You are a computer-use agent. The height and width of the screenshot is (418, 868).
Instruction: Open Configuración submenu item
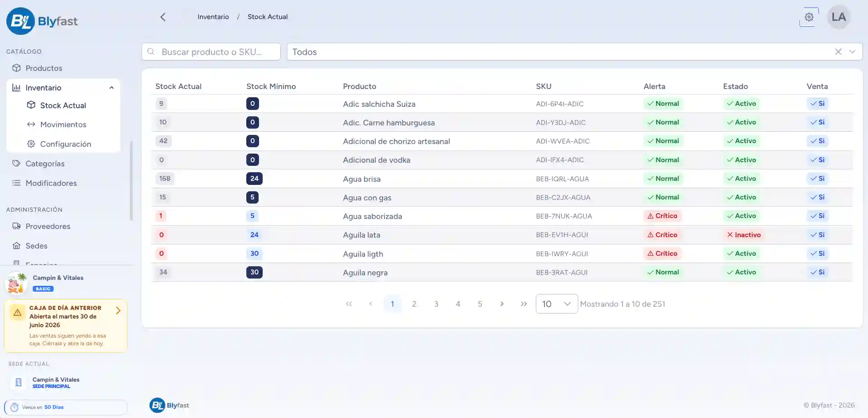coord(65,144)
